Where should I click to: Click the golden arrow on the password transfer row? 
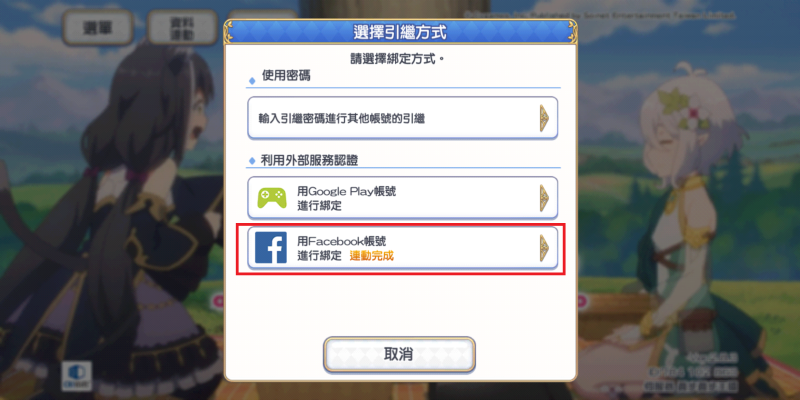tap(544, 118)
